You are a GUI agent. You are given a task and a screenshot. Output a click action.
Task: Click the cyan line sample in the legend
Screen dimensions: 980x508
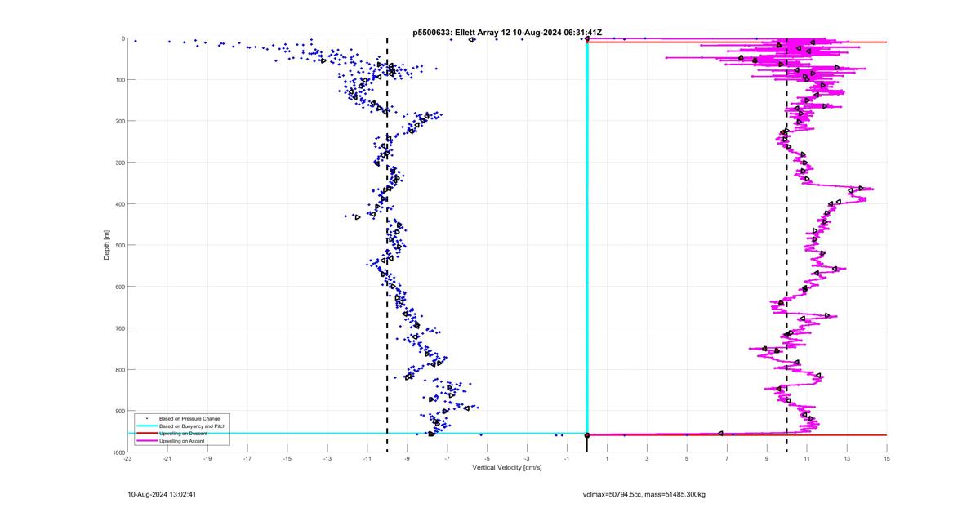point(147,426)
